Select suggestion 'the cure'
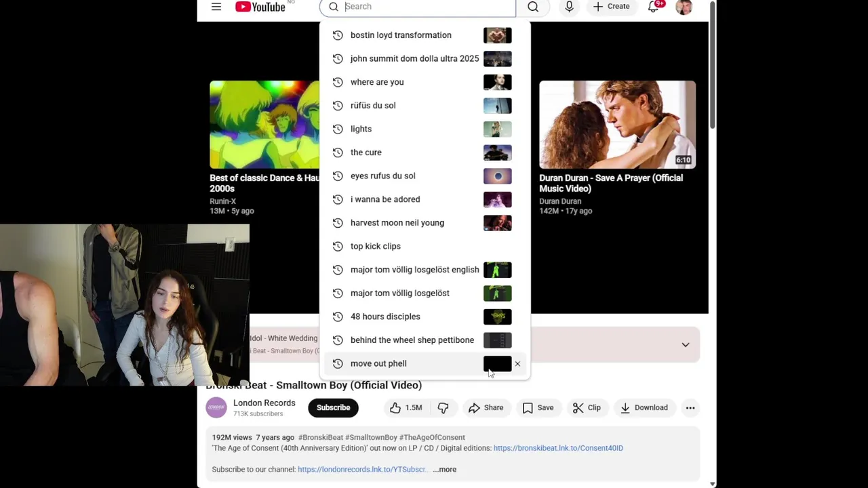The width and height of the screenshot is (868, 488). coord(426,152)
